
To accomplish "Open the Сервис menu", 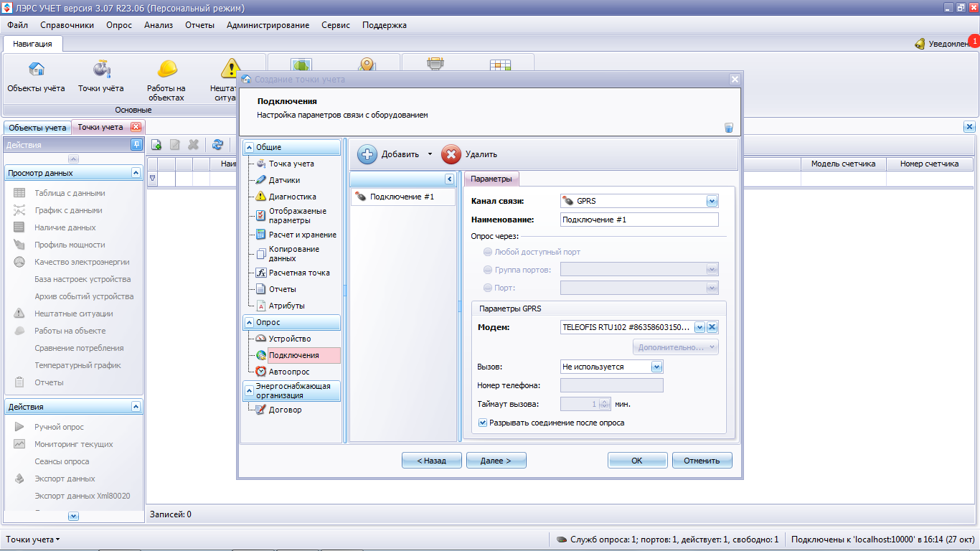I will [x=336, y=25].
